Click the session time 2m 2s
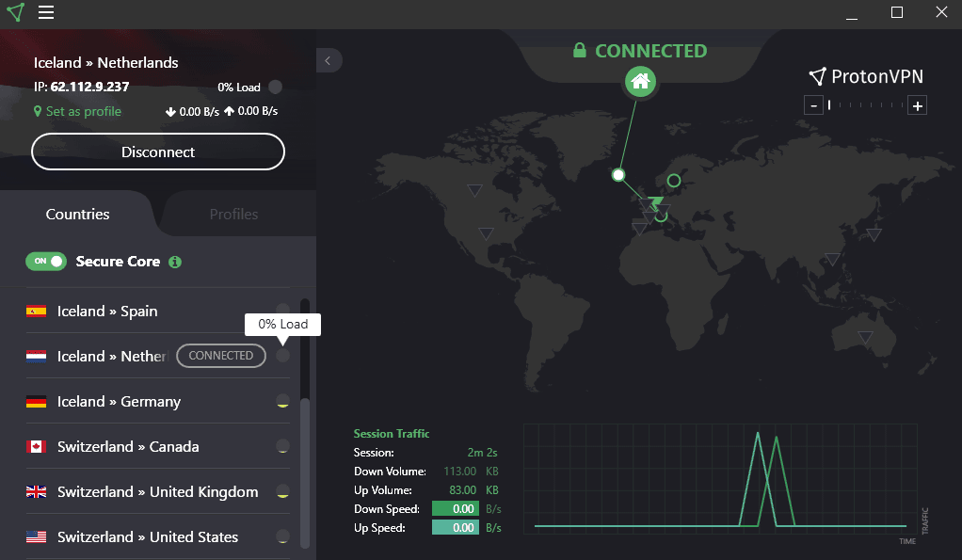Screen dimensions: 962x560 click(482, 453)
